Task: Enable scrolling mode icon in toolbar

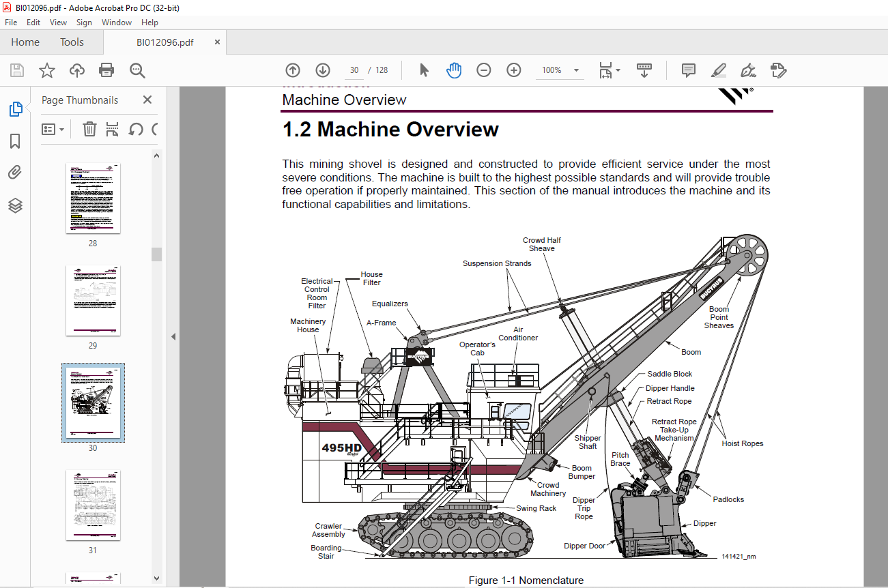Action: click(644, 70)
